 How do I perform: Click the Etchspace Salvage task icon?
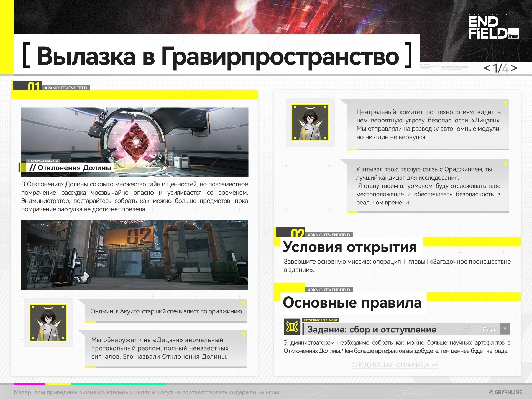coord(292,327)
